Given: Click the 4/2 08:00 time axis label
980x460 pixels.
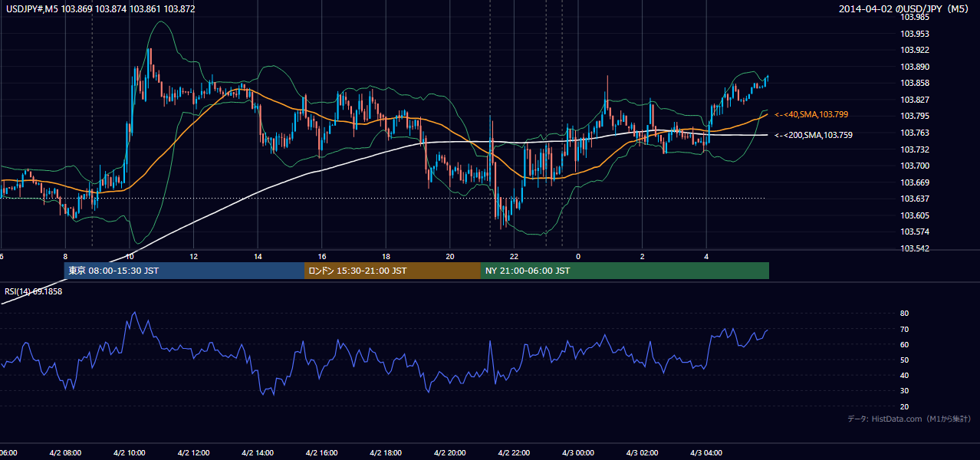Looking at the screenshot, I should click(x=65, y=453).
